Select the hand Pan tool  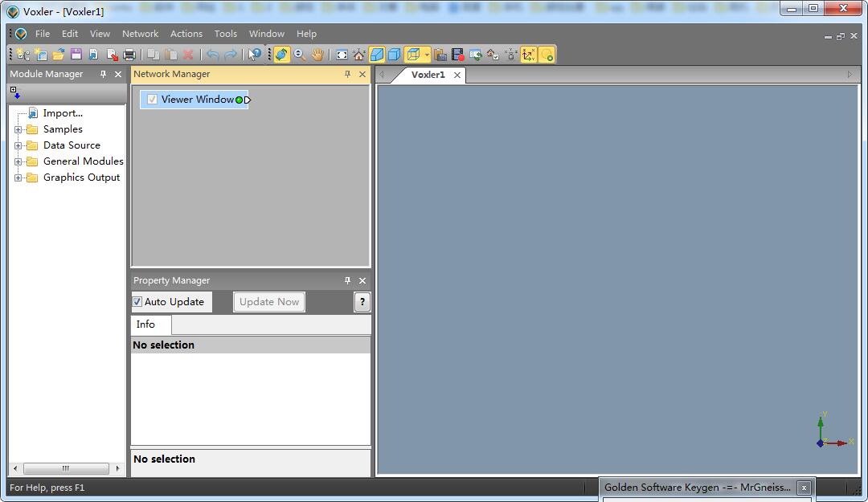point(317,55)
